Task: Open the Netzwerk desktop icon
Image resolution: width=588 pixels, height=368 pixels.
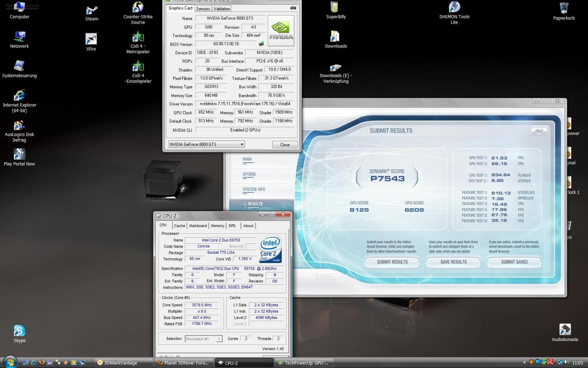Action: [x=19, y=40]
